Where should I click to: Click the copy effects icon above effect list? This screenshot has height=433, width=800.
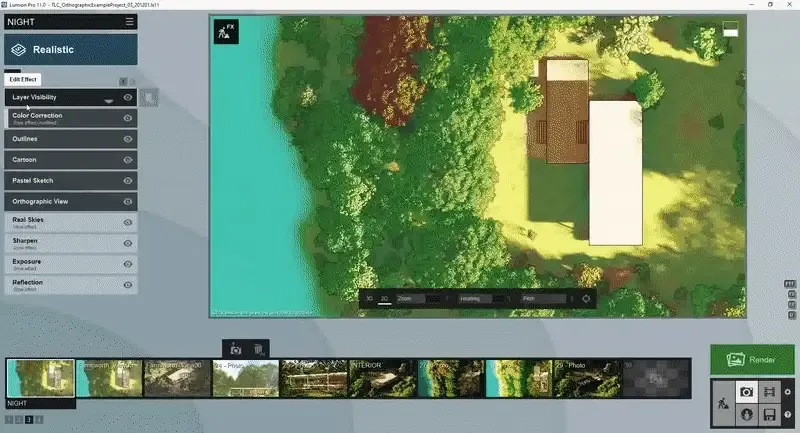[x=123, y=82]
